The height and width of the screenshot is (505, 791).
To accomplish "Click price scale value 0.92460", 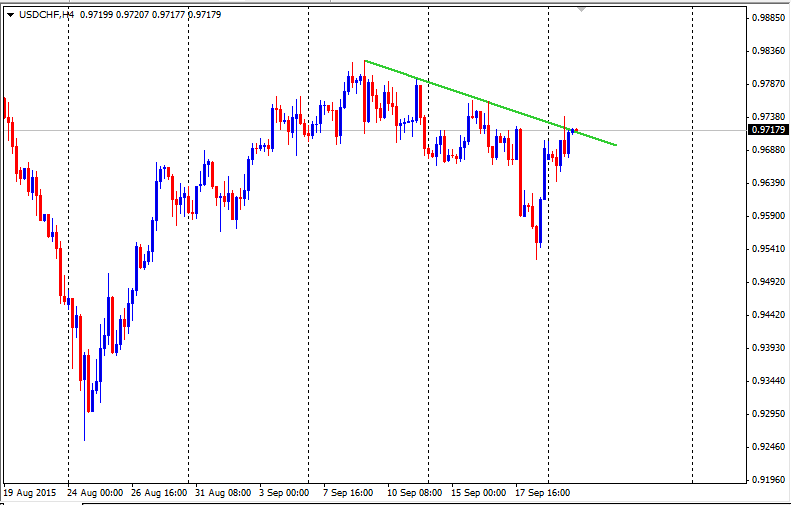I will point(768,446).
